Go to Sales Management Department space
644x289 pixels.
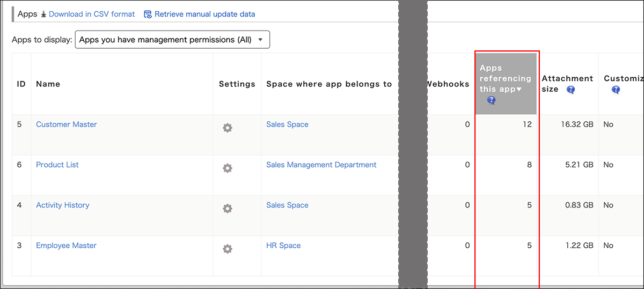321,165
